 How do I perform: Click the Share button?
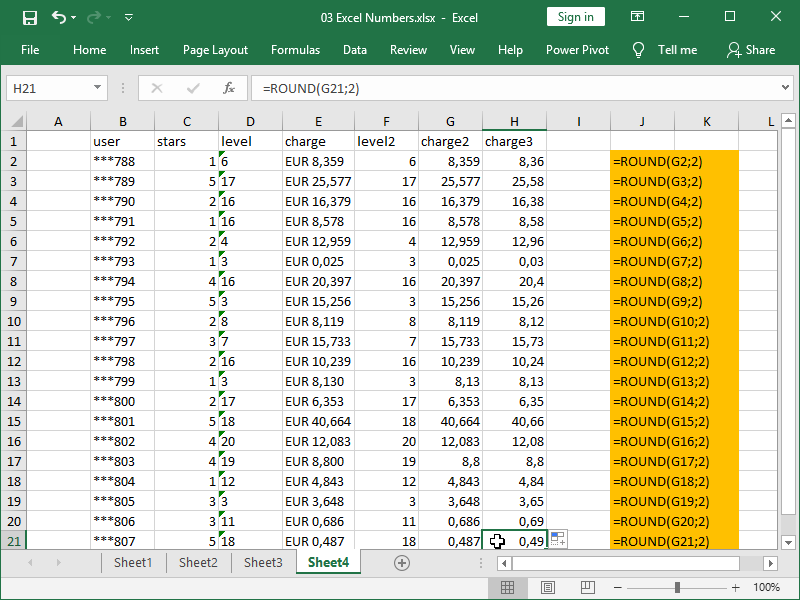coord(751,50)
